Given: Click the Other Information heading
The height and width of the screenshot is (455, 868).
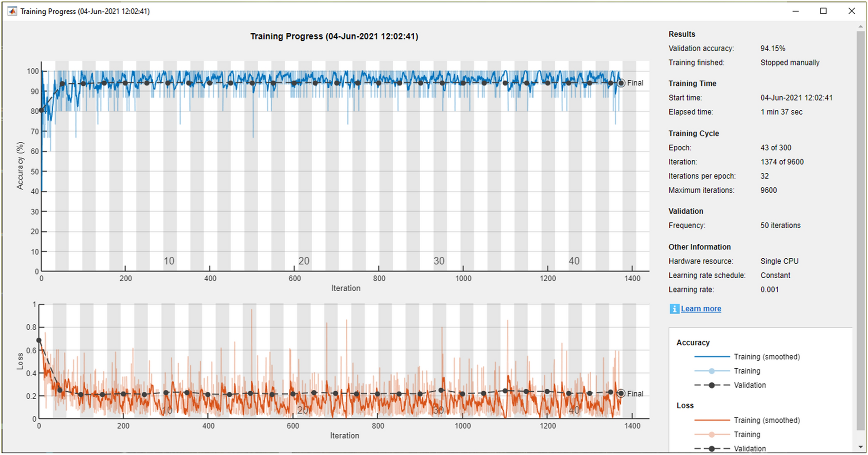Looking at the screenshot, I should tap(699, 247).
